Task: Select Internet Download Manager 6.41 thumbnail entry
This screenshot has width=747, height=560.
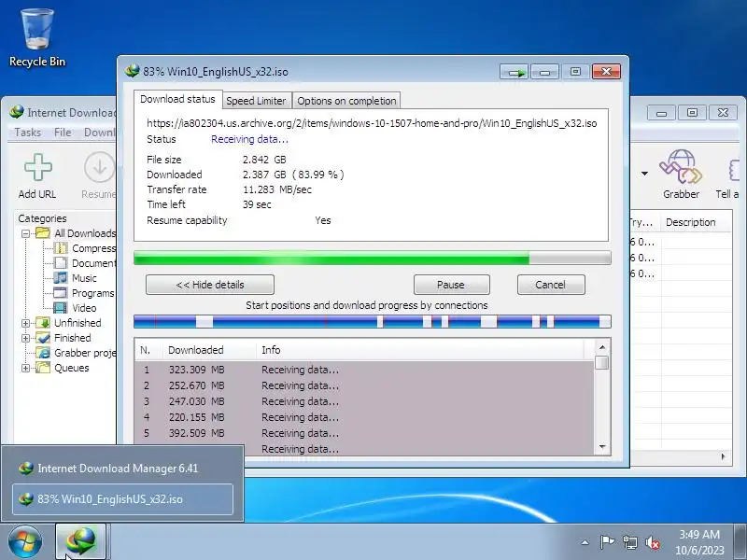Action: [x=122, y=469]
